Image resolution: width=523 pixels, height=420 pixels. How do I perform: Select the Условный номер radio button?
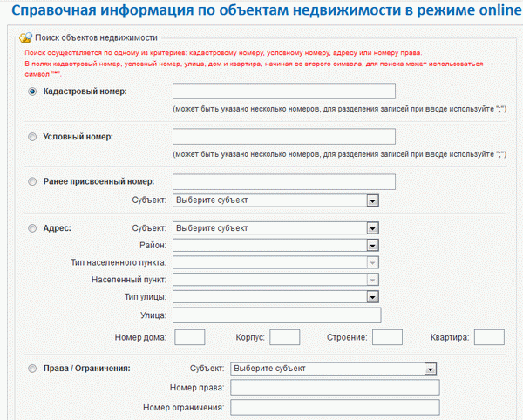(x=32, y=137)
